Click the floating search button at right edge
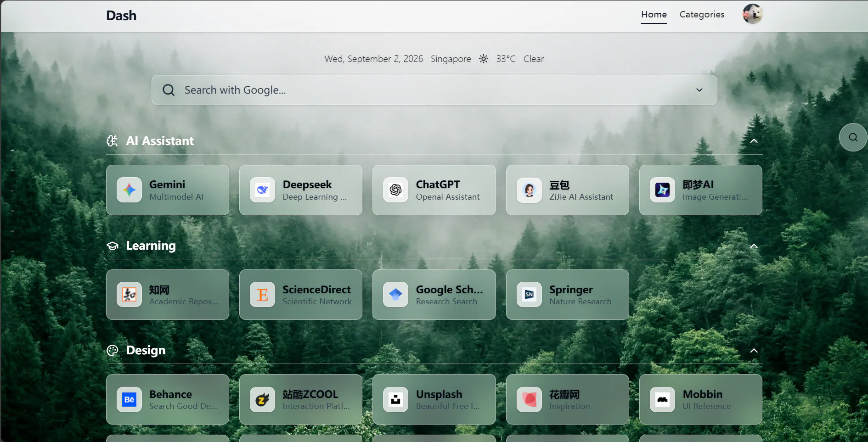 (853, 137)
